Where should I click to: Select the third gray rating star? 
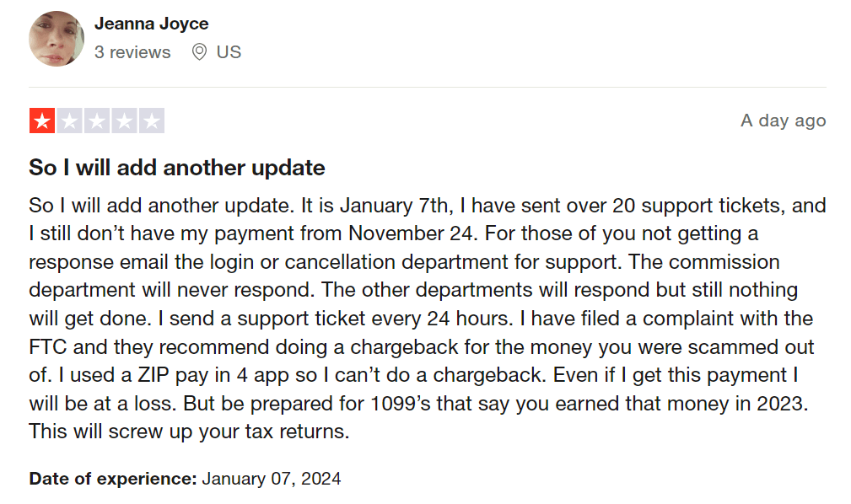click(x=97, y=121)
